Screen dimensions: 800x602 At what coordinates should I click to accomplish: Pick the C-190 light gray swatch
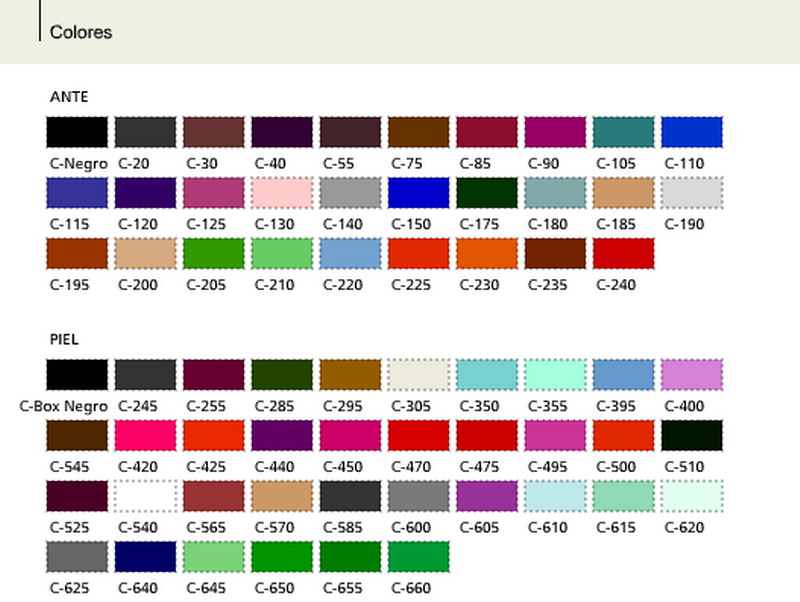click(x=691, y=193)
